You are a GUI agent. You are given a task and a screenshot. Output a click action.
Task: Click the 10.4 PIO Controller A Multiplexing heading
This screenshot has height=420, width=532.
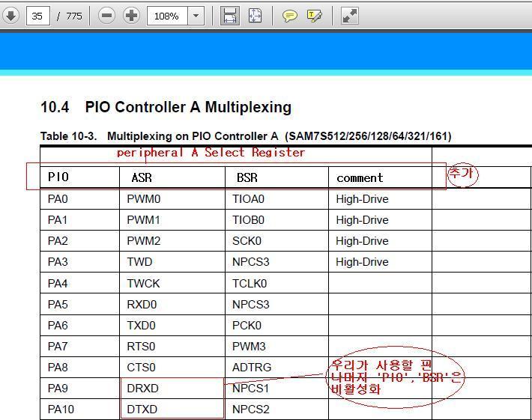166,107
